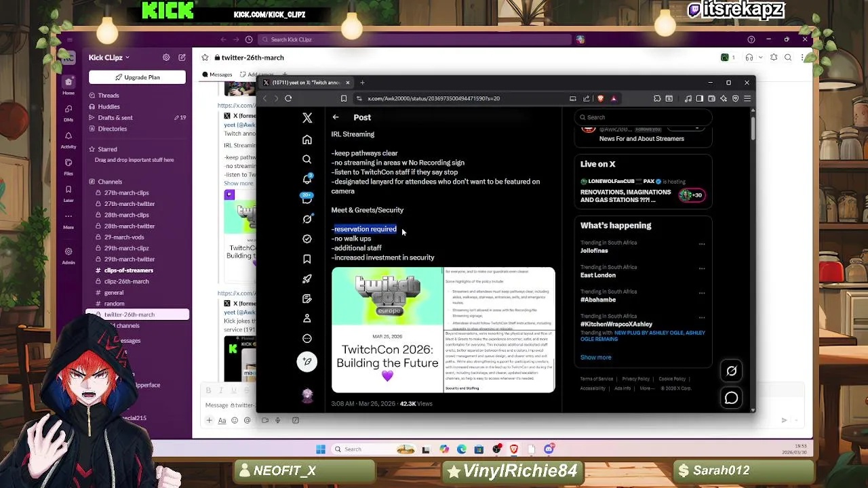Viewport: 868px width, 488px height.
Task: Click the Brave shield icon
Action: (600, 98)
